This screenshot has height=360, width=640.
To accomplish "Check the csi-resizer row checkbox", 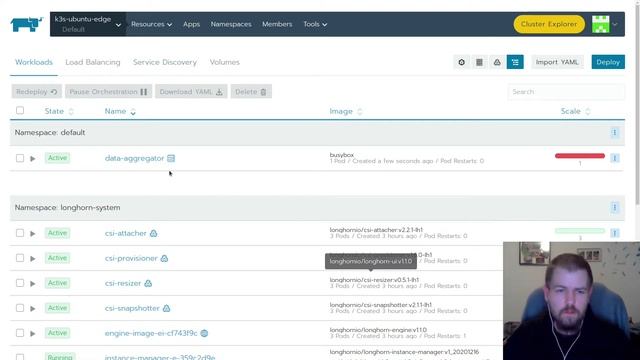I will coord(20,283).
